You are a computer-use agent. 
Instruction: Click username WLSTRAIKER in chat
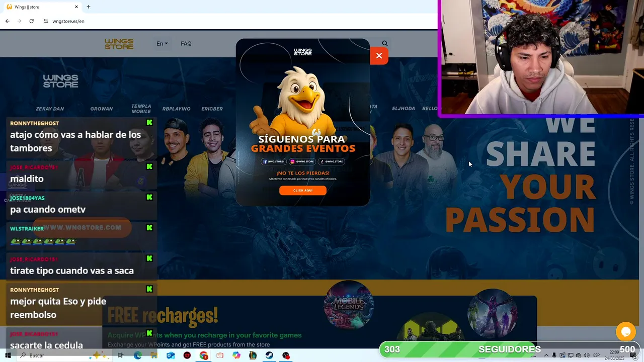[27, 228]
